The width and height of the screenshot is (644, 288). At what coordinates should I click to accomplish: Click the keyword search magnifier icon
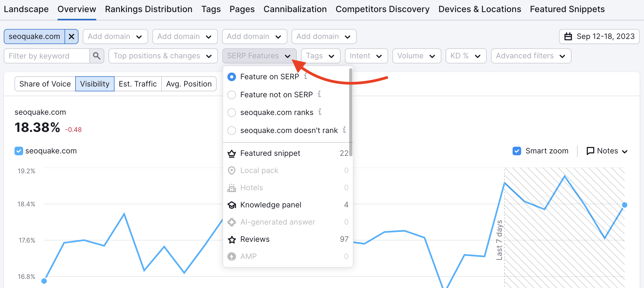point(97,56)
